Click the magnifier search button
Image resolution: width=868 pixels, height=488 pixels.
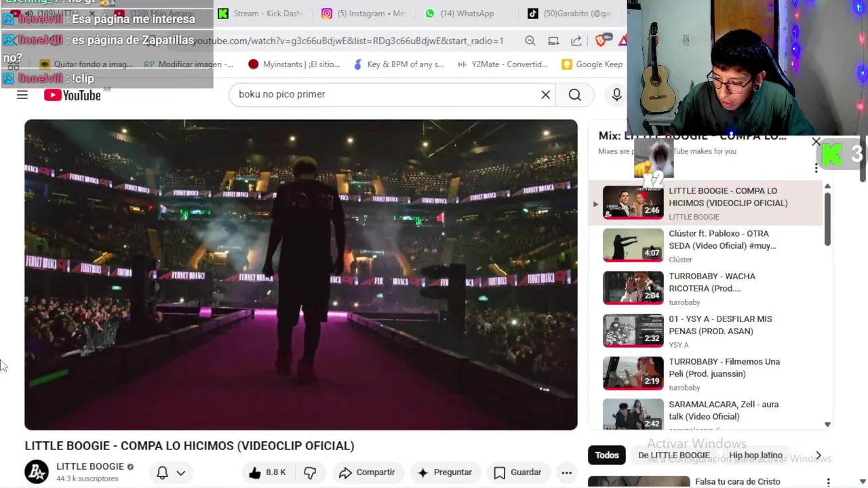[x=575, y=95]
